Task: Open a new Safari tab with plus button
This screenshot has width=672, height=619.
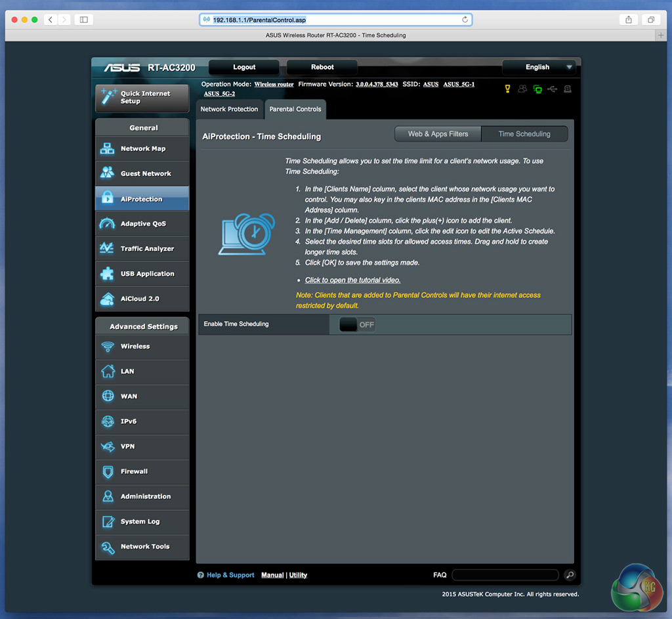Action: point(660,35)
